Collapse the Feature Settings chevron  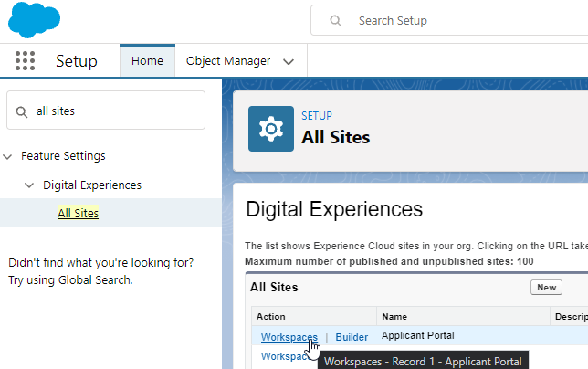click(x=8, y=156)
